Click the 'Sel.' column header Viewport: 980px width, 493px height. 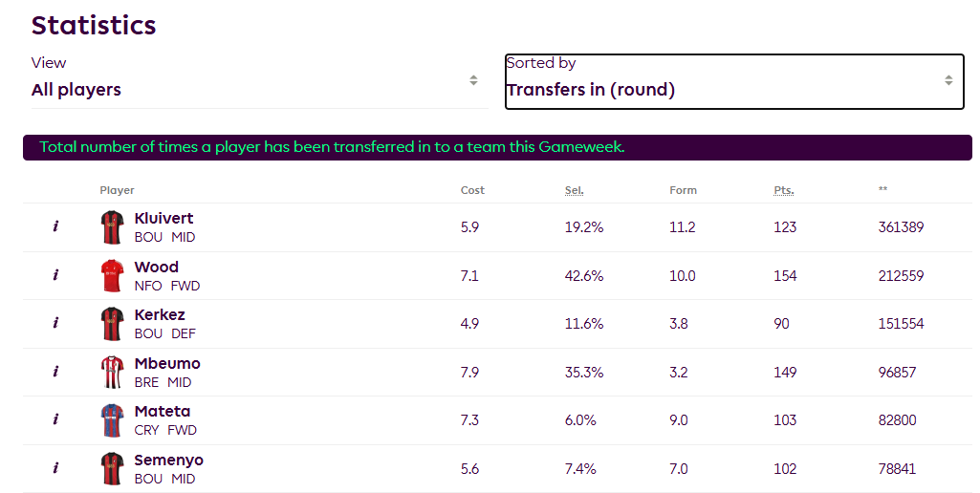(574, 190)
